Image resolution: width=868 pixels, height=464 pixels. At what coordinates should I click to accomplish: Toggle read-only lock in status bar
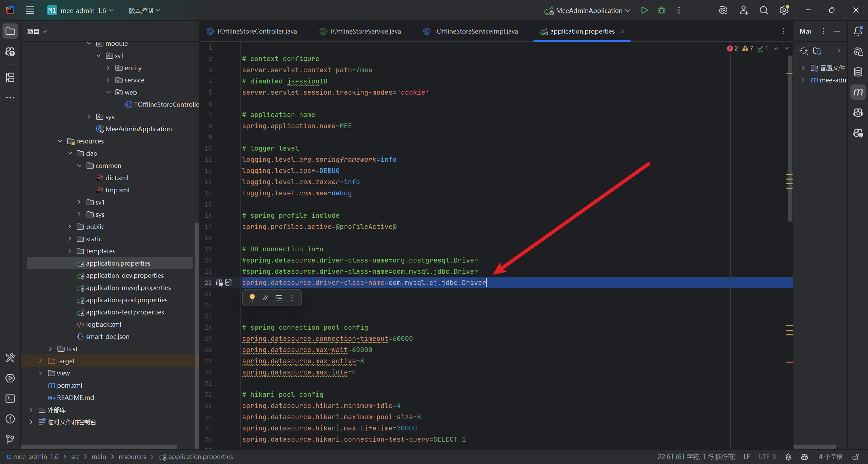tap(856, 457)
